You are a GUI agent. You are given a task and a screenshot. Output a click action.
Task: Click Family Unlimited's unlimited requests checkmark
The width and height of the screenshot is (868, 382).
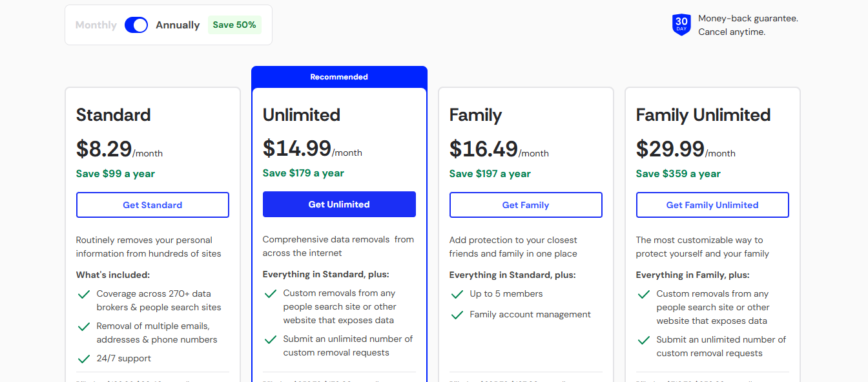[643, 340]
